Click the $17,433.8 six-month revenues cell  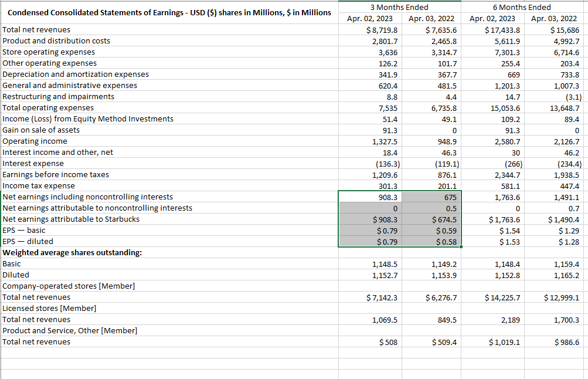(493, 30)
